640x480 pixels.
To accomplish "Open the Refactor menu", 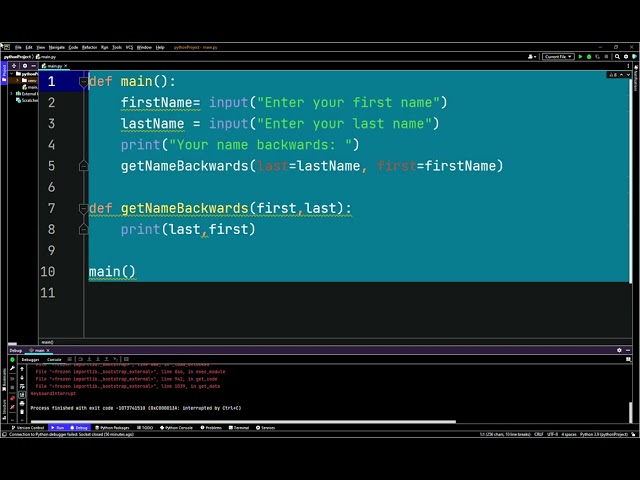I will pos(89,47).
